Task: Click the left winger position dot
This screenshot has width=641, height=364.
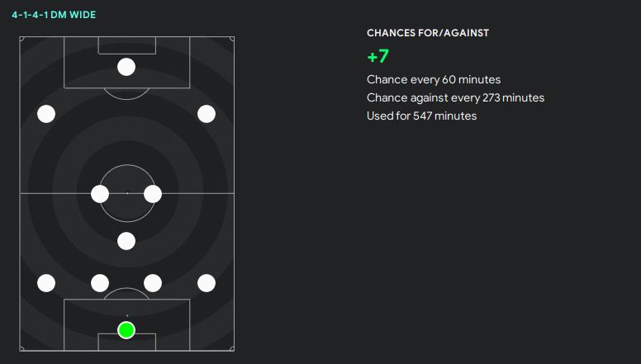Action: tap(46, 114)
